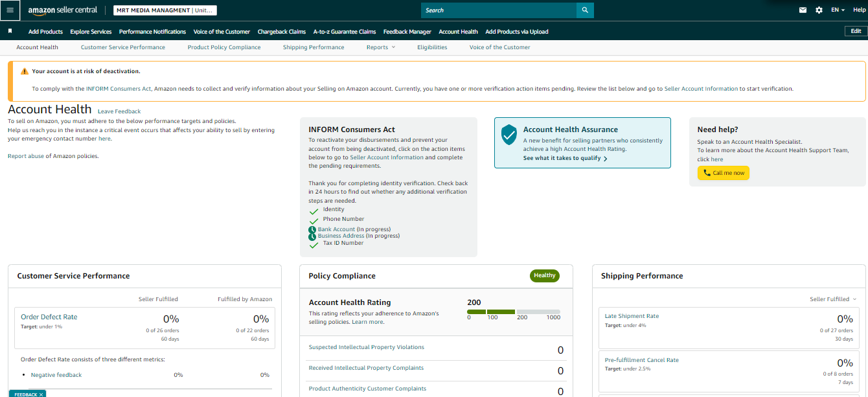Open Order Defect Rate metric
The height and width of the screenshot is (397, 868).
49,317
